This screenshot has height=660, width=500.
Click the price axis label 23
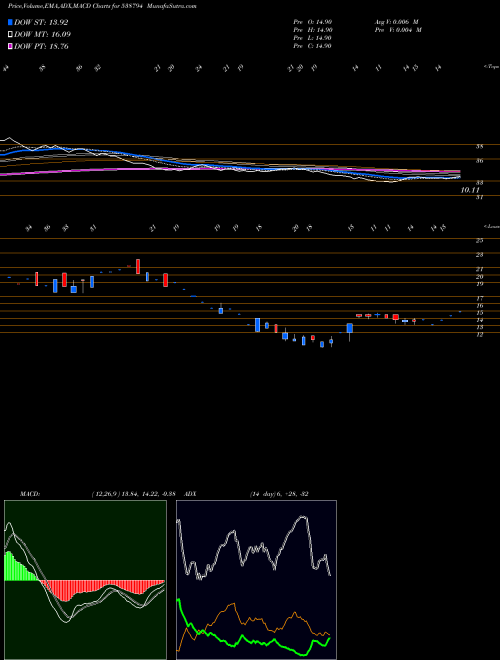click(479, 255)
